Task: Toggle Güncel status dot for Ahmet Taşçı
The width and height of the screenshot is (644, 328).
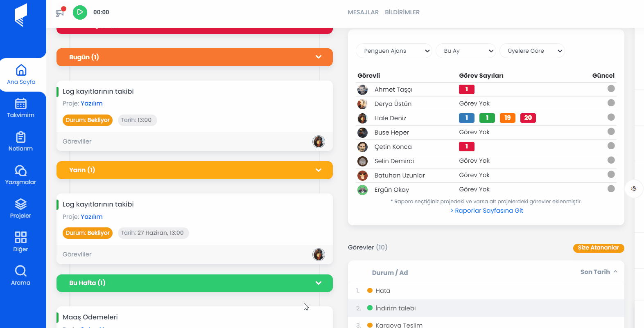Action: [611, 89]
